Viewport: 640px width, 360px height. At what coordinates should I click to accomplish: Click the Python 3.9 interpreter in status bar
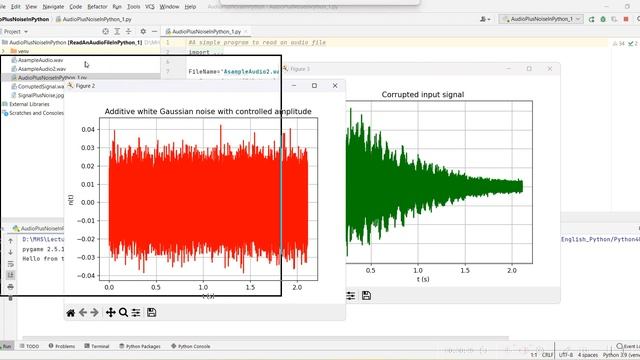click(x=621, y=355)
